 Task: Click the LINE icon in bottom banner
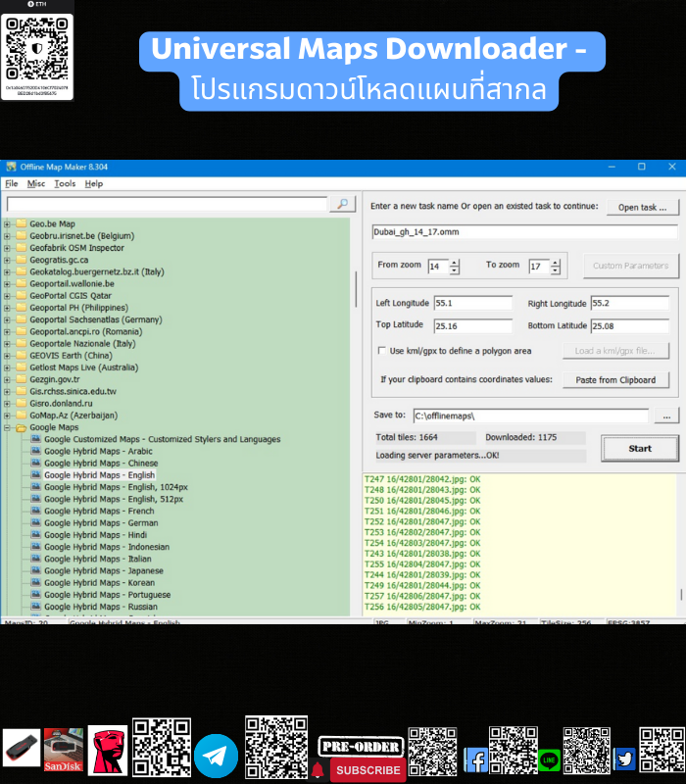pos(550,760)
